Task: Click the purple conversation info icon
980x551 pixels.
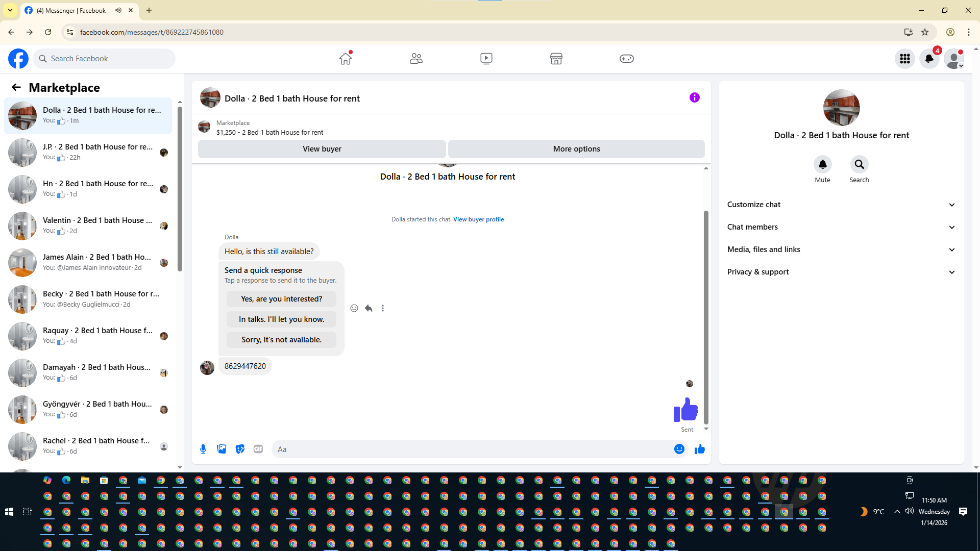Action: coord(694,97)
